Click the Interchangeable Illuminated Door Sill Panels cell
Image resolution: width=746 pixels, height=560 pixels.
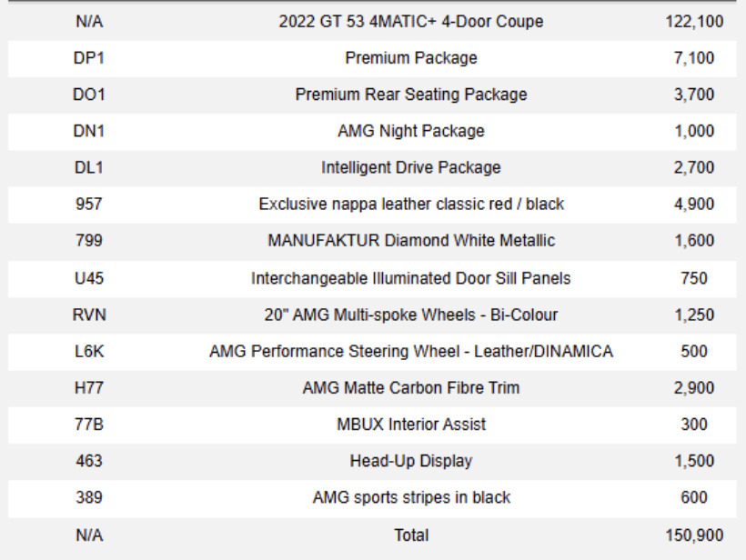click(x=410, y=278)
